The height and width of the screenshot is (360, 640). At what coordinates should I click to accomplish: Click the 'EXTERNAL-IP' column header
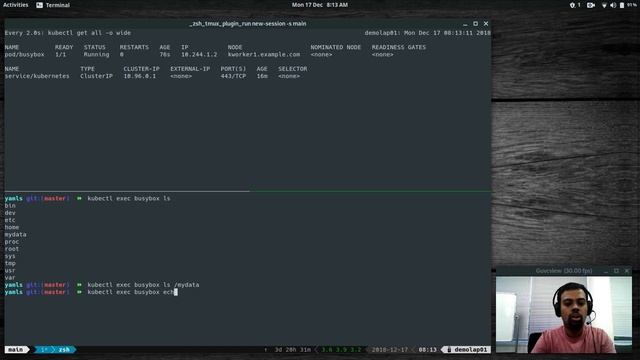190,69
